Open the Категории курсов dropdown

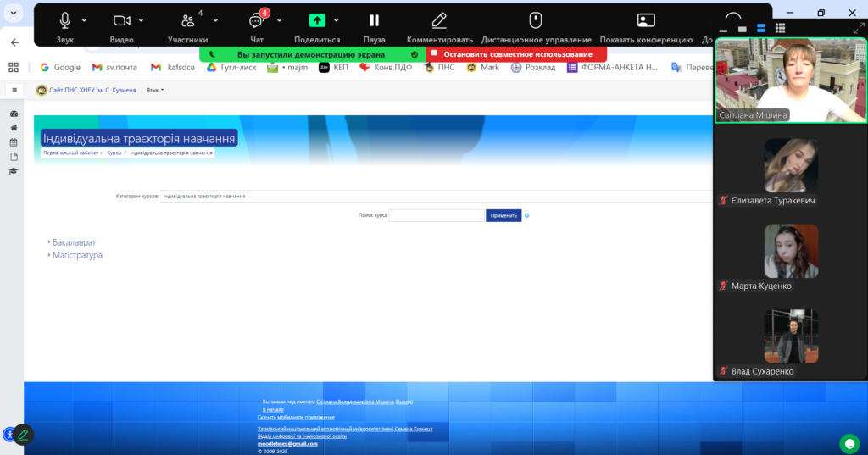[x=436, y=196]
